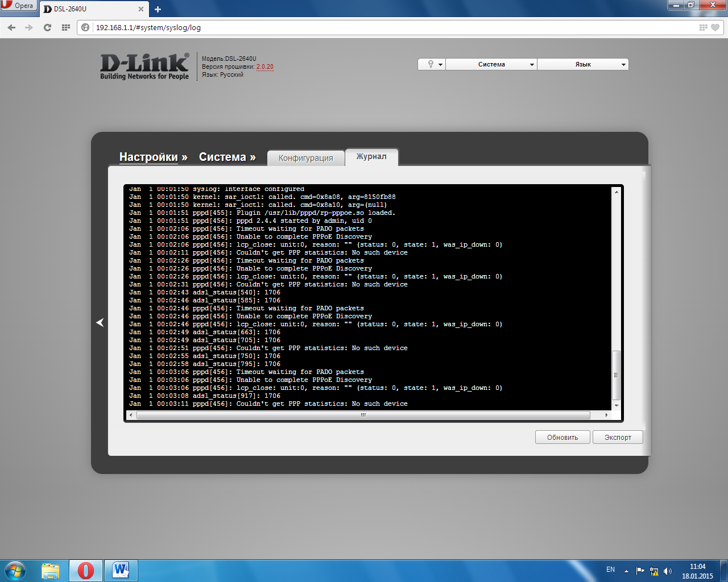Click log line with "cmd=0x8a08, arg=8150fb88"
This screenshot has width=728, height=582.
[x=262, y=197]
